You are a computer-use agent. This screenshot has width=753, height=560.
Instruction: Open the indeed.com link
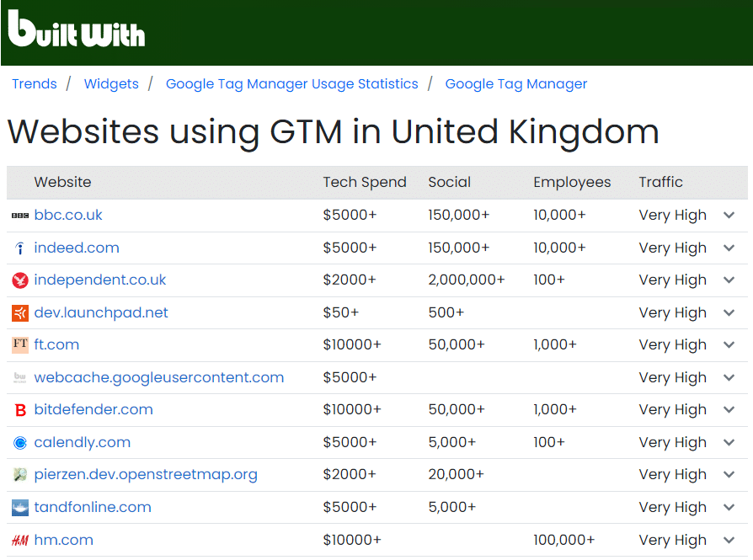pyautogui.click(x=77, y=248)
